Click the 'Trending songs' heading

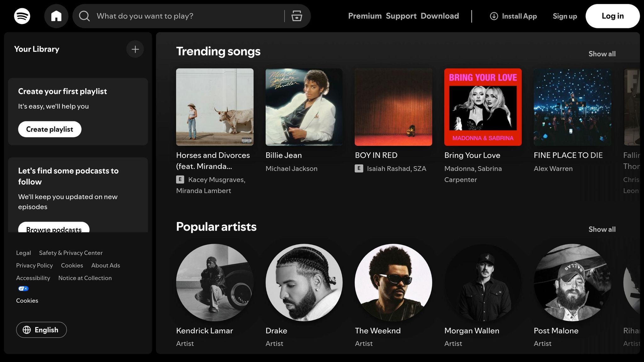(218, 51)
